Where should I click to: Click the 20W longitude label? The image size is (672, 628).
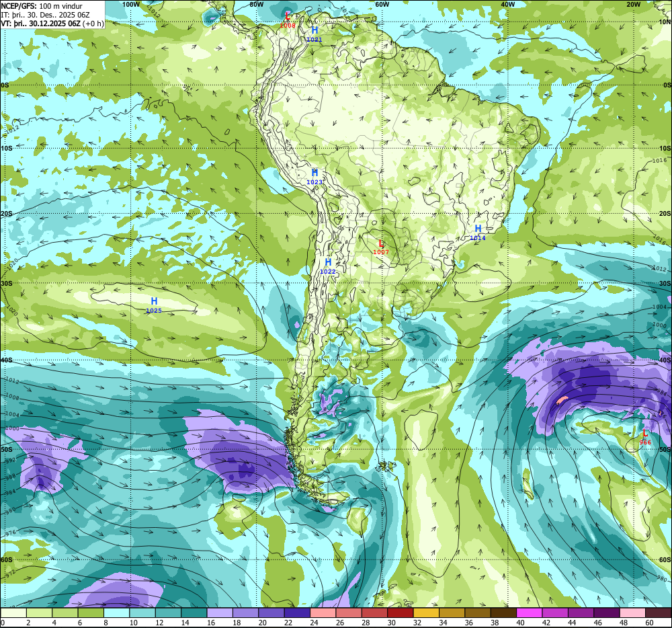633,4
